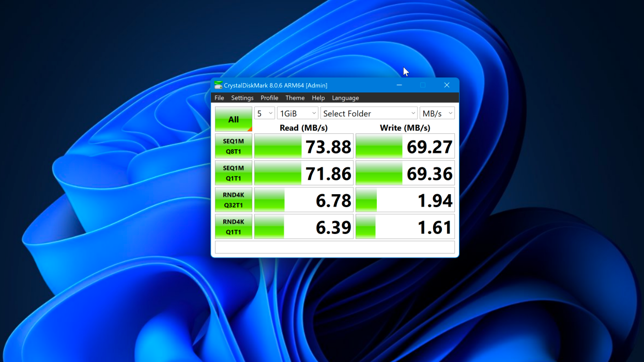
Task: Open the Profile menu
Action: coord(269,98)
